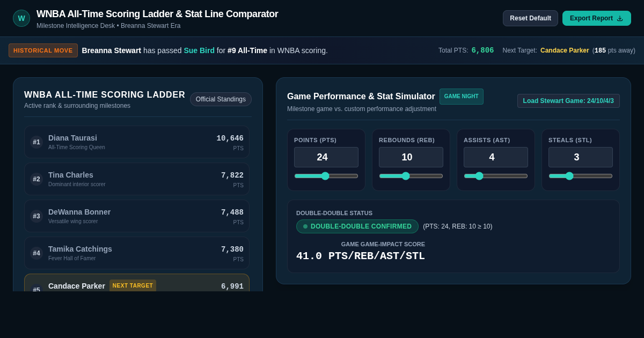This screenshot has width=644, height=338.
Task: Click the Versatile wing scorer caption
Action: click(73, 222)
